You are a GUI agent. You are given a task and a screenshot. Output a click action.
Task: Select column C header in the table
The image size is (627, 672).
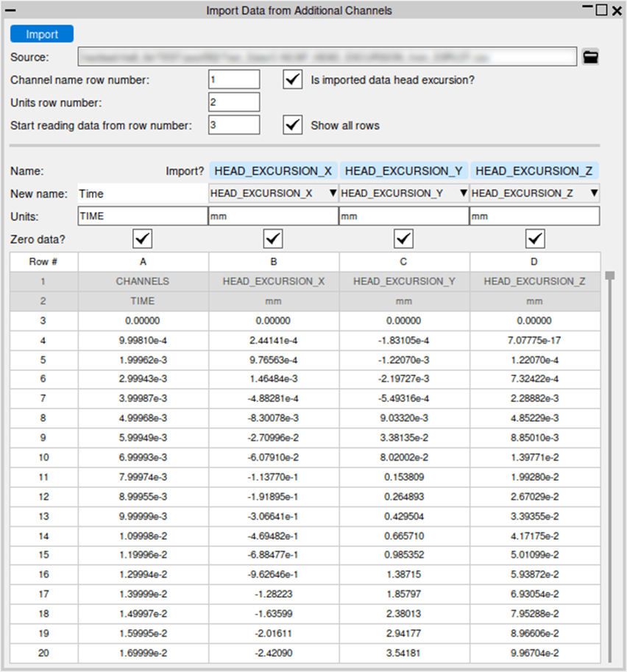404,261
